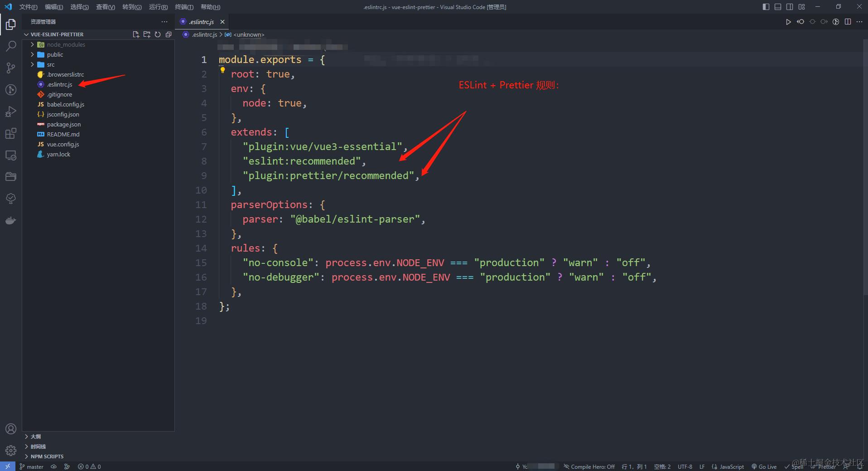This screenshot has width=868, height=471.
Task: Click the New Folder icon in explorer
Action: [x=146, y=34]
